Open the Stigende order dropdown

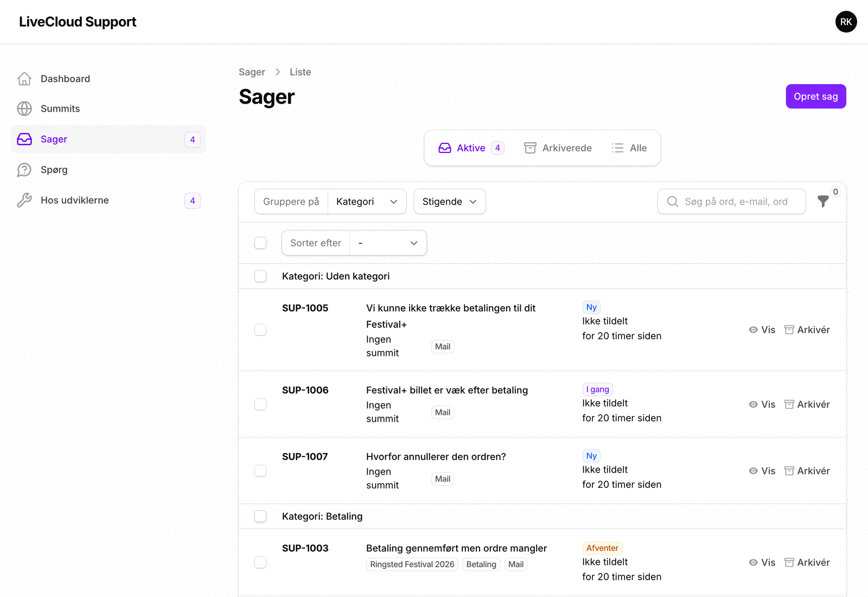click(x=450, y=201)
